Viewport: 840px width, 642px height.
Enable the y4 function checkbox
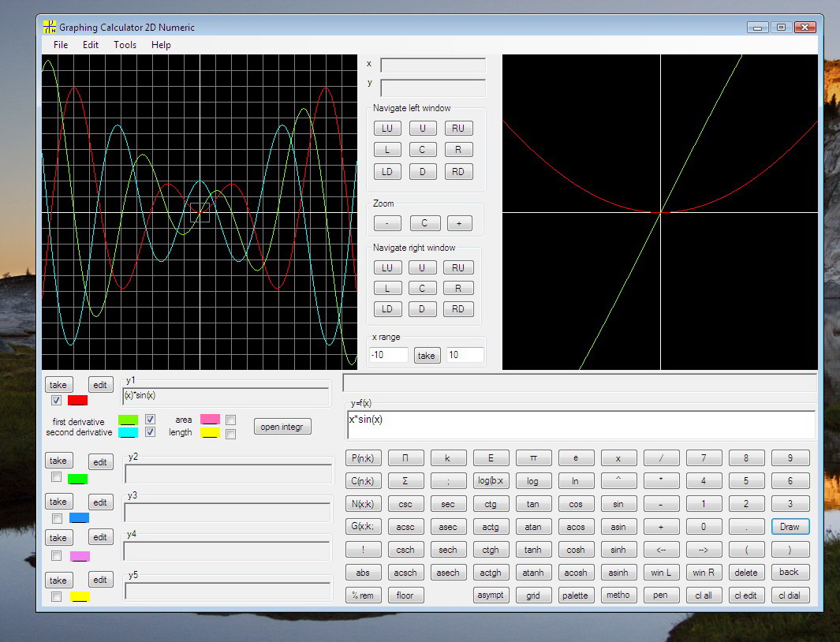(56, 556)
